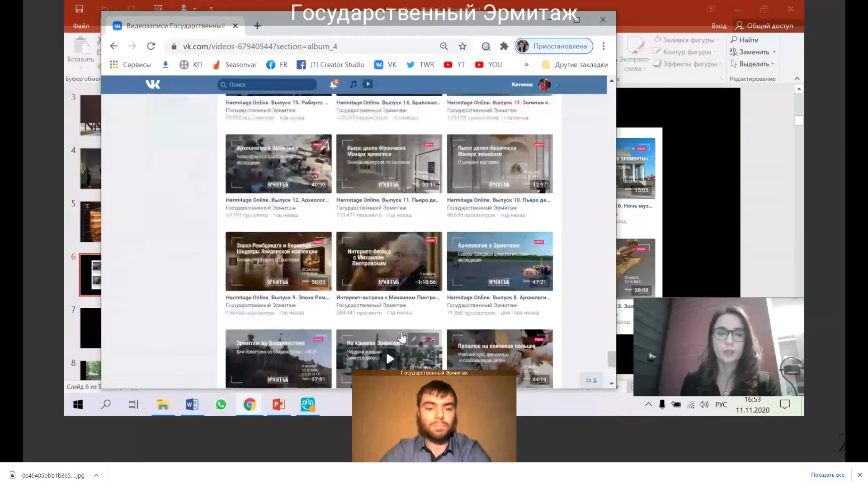Open VK music note icon
The height and width of the screenshot is (488, 868).
point(353,84)
